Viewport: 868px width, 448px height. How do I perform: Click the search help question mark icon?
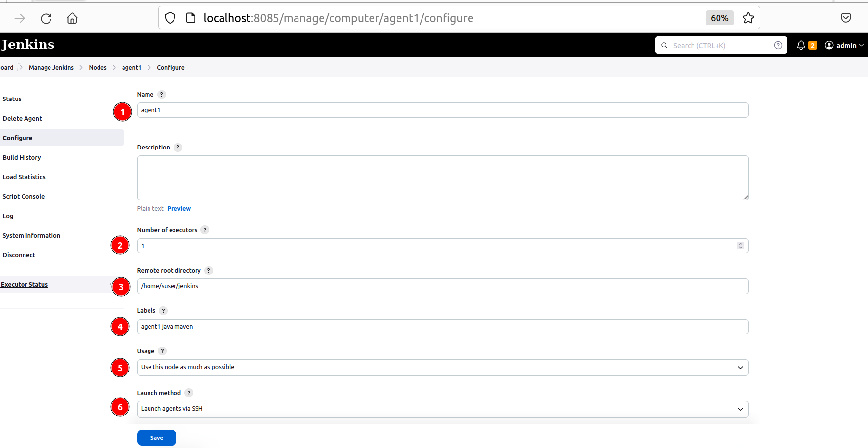tap(778, 45)
